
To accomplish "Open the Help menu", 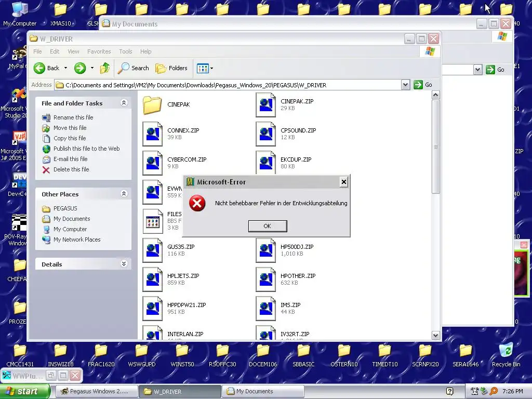I will tap(146, 51).
